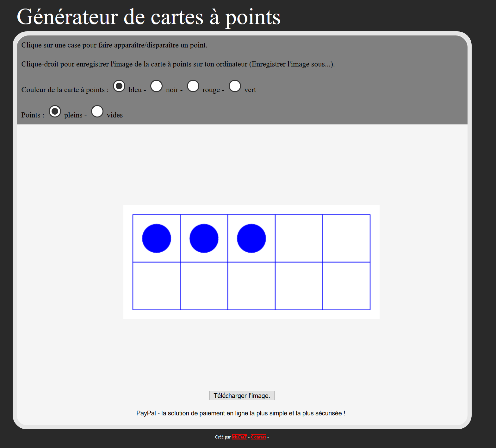
Task: Remove the third blue dot in top row
Action: click(251, 238)
